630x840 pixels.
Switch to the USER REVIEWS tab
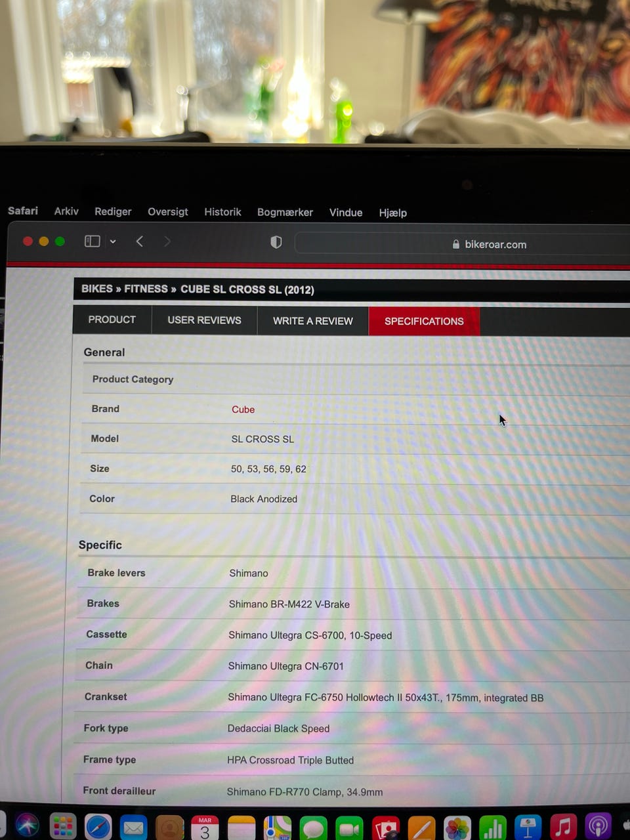tap(204, 320)
